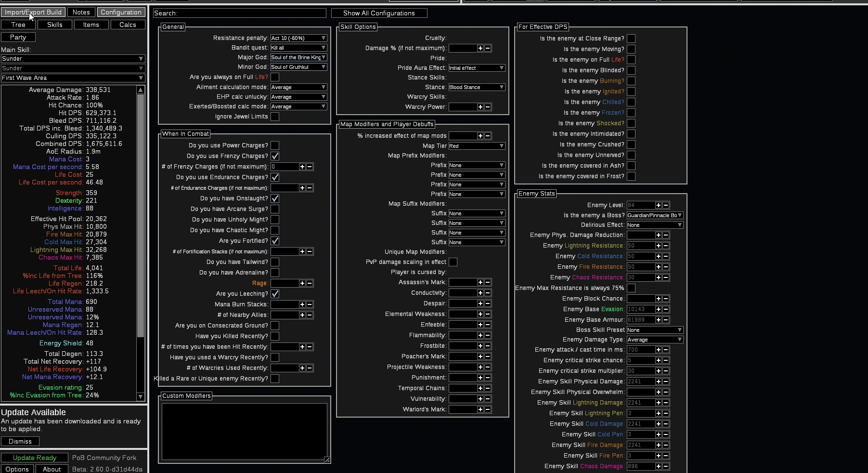The height and width of the screenshot is (473, 868).
Task: Open the Skills tab
Action: click(55, 25)
